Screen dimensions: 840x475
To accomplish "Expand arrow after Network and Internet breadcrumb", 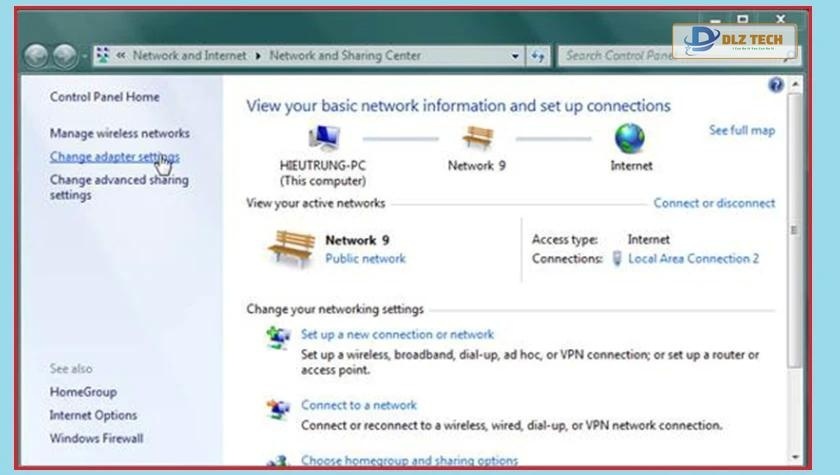I will tap(258, 56).
